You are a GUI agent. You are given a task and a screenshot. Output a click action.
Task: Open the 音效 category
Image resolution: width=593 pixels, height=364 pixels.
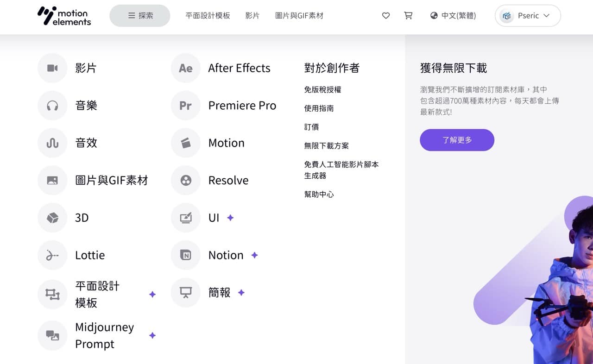point(86,143)
